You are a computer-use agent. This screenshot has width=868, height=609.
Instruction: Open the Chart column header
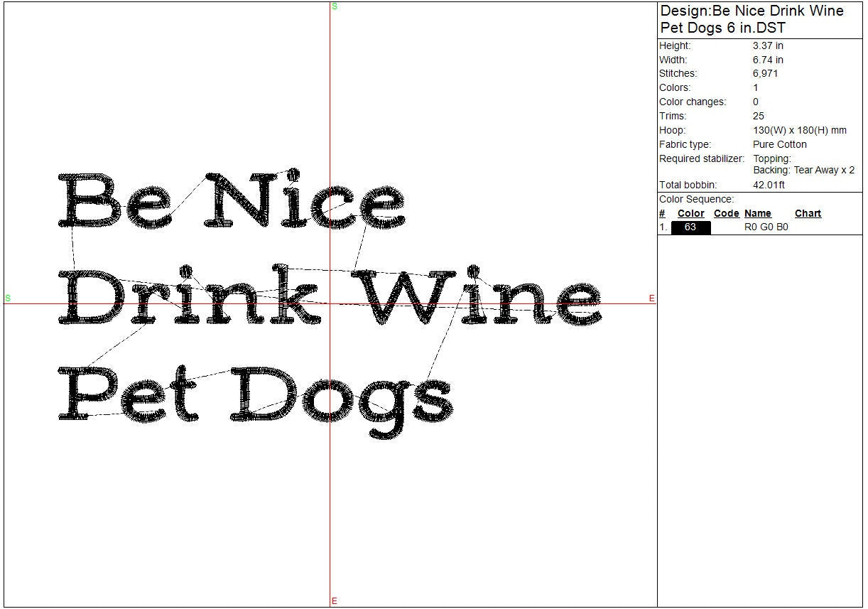click(808, 213)
